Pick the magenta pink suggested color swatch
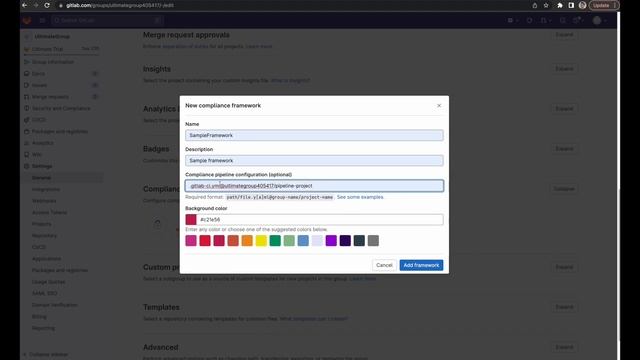Image resolution: width=640 pixels, height=360 pixels. (191, 241)
